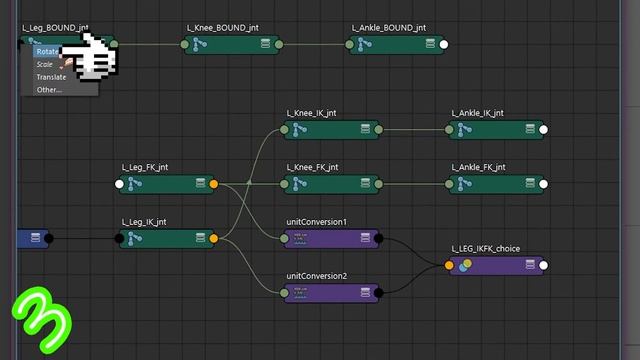Click orange output port of L_Leg_IK_jnt
The image size is (640, 360).
pyautogui.click(x=213, y=238)
